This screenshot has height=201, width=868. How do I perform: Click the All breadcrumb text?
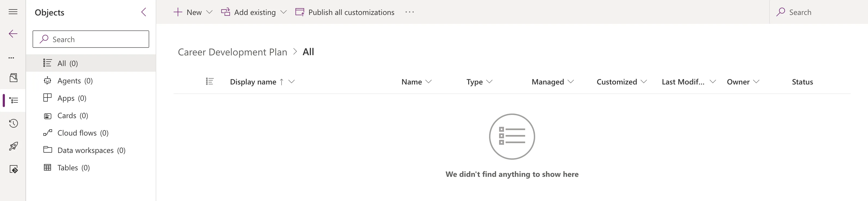(308, 52)
